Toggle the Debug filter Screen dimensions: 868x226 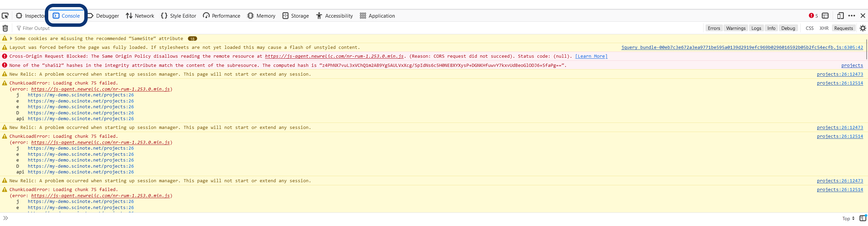pos(788,28)
